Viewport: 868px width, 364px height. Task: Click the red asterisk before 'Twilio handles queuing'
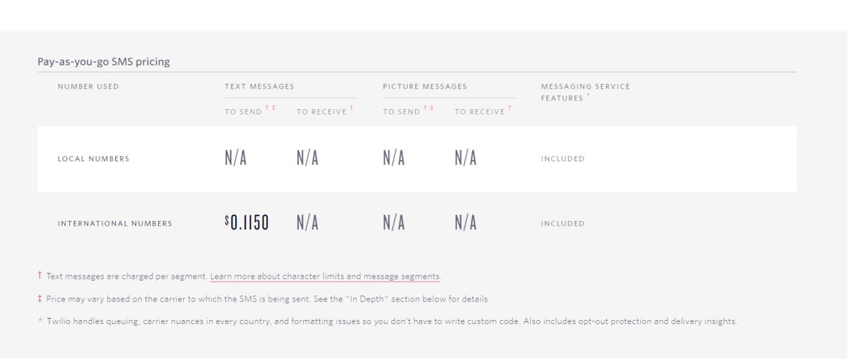coord(40,321)
